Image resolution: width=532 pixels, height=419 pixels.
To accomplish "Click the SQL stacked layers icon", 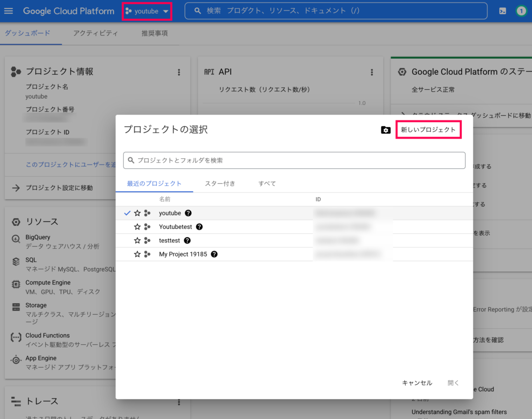I will [x=16, y=262].
